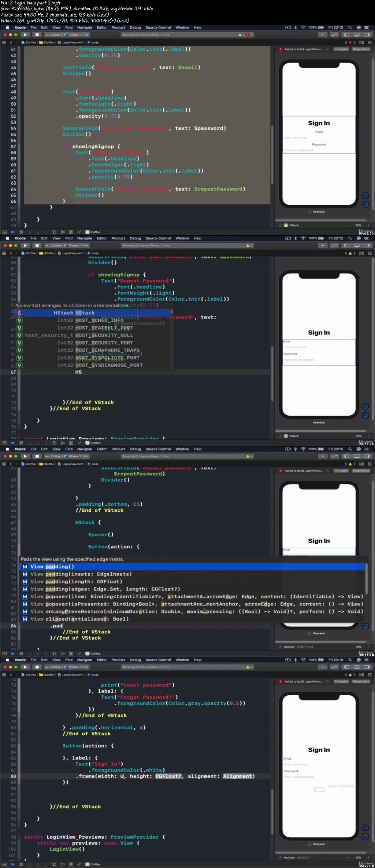
Task: Click the red error badge in the 22:10 activity bar
Action: [x=248, y=35]
